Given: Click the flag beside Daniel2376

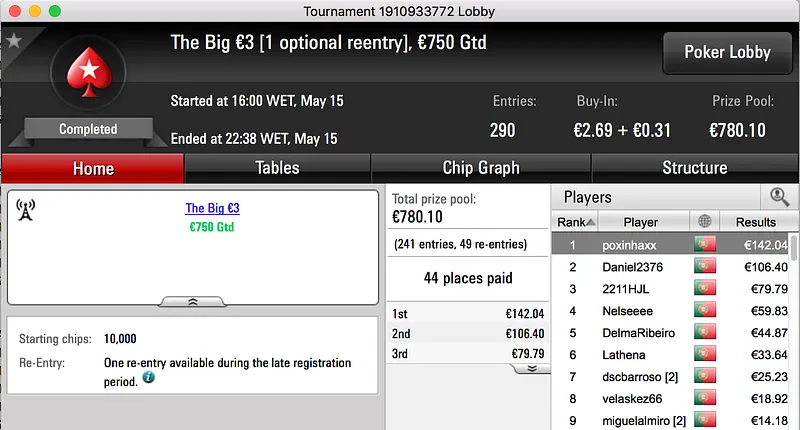Looking at the screenshot, I should point(707,267).
